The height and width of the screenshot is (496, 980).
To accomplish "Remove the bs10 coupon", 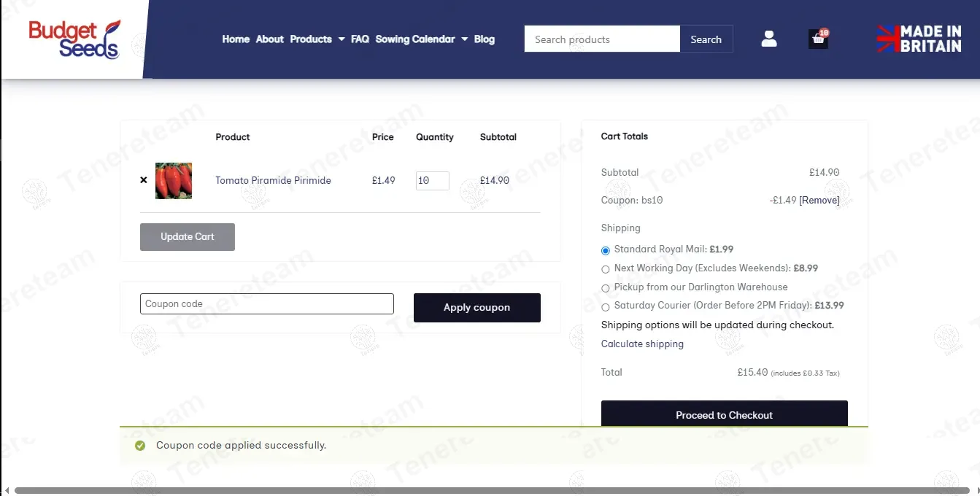I will tap(819, 201).
